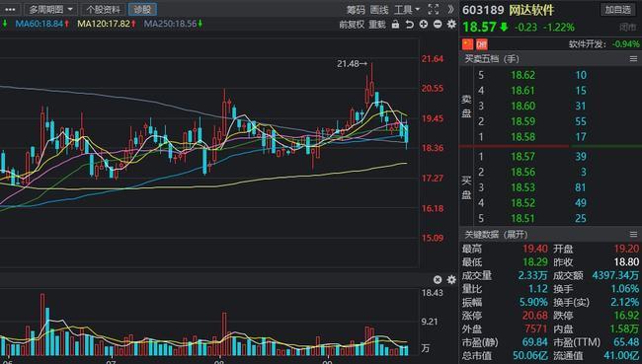Click the stock code 603189
This screenshot has width=642, height=364.
(483, 10)
